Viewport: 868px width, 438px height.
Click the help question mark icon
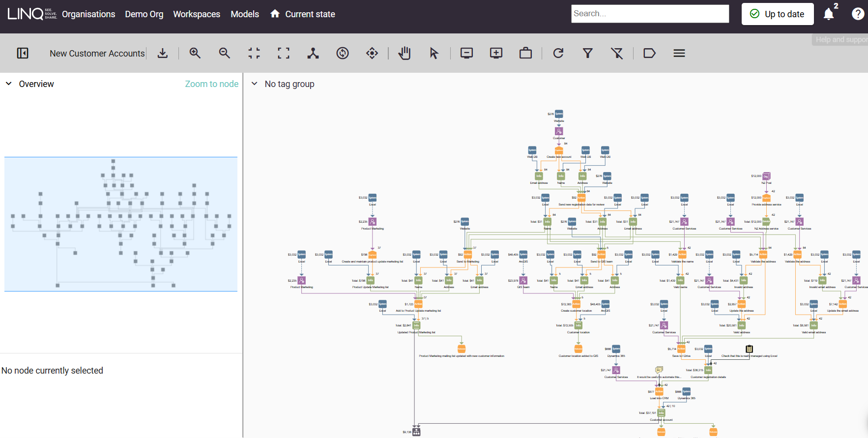[858, 14]
